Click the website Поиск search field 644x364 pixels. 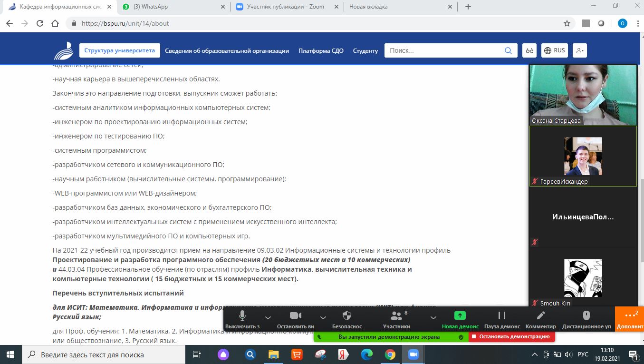[444, 50]
